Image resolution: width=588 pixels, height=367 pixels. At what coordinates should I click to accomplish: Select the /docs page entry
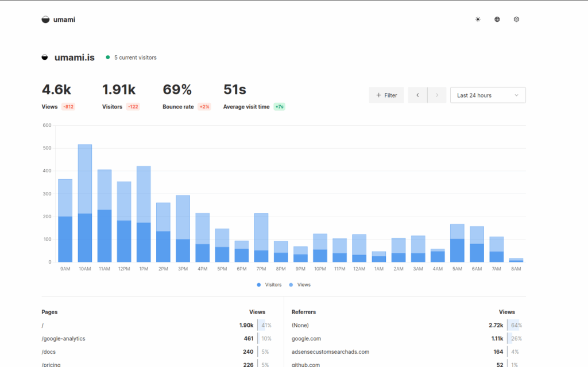49,352
